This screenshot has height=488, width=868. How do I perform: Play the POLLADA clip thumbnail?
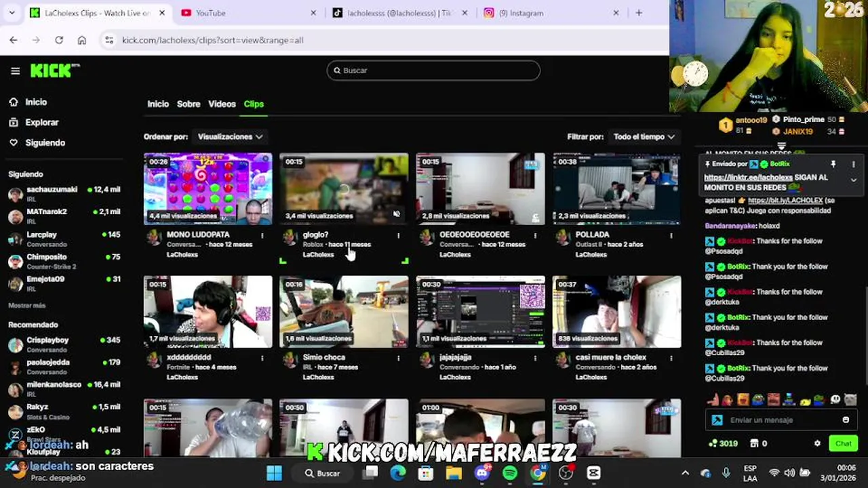coord(617,189)
